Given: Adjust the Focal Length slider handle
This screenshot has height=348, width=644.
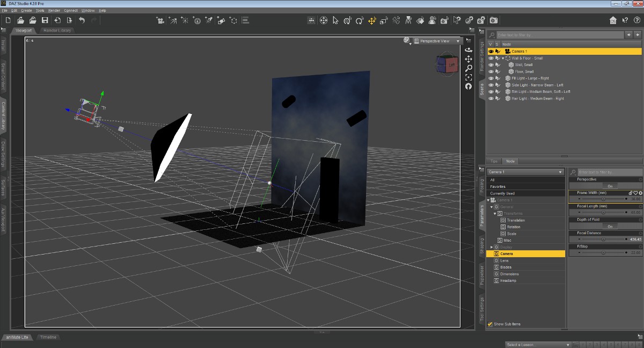Looking at the screenshot, I should pyautogui.click(x=603, y=213).
